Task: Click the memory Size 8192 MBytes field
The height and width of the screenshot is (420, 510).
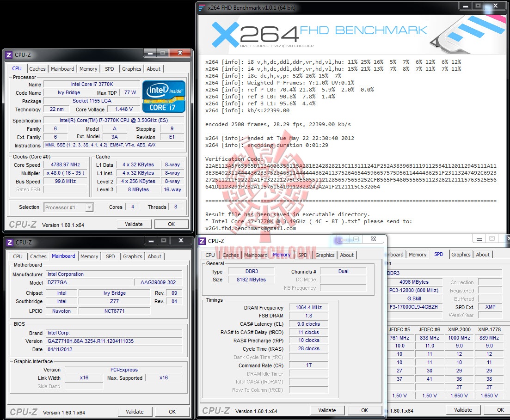Action: (x=251, y=280)
